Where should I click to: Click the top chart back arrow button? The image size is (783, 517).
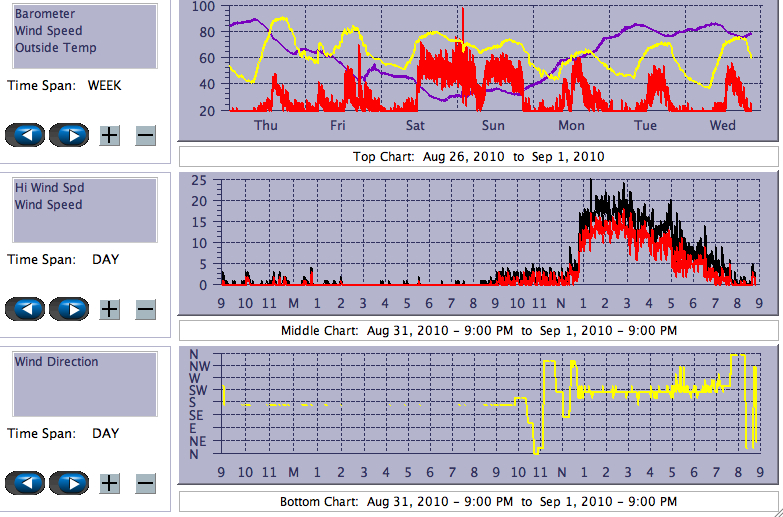pyautogui.click(x=25, y=135)
